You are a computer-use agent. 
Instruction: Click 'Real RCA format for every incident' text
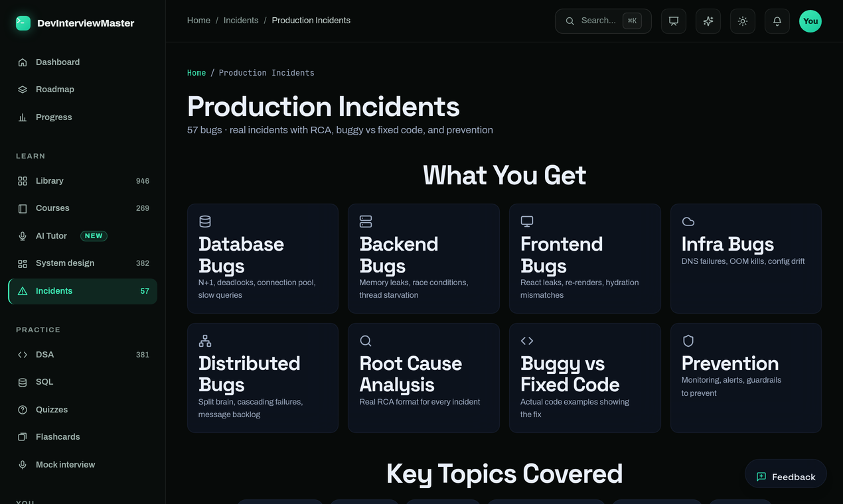[420, 402]
